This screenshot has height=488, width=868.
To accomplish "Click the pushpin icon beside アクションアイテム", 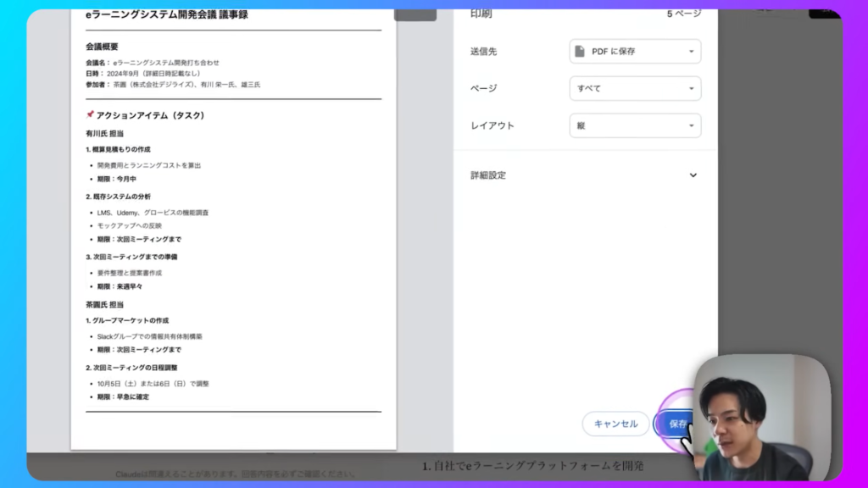I will 90,114.
